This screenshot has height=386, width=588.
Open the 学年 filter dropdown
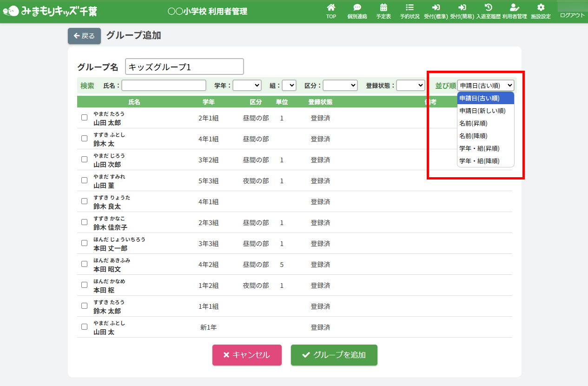(247, 86)
